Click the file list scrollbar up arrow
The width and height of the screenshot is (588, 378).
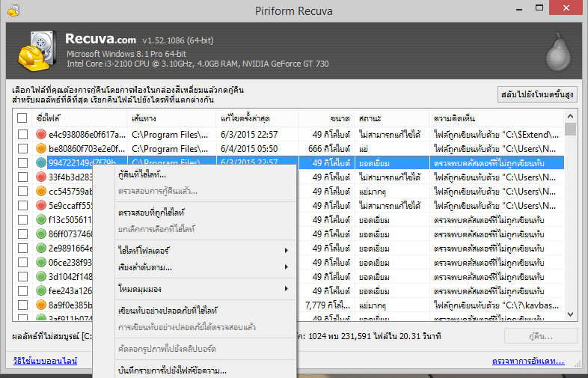[570, 116]
